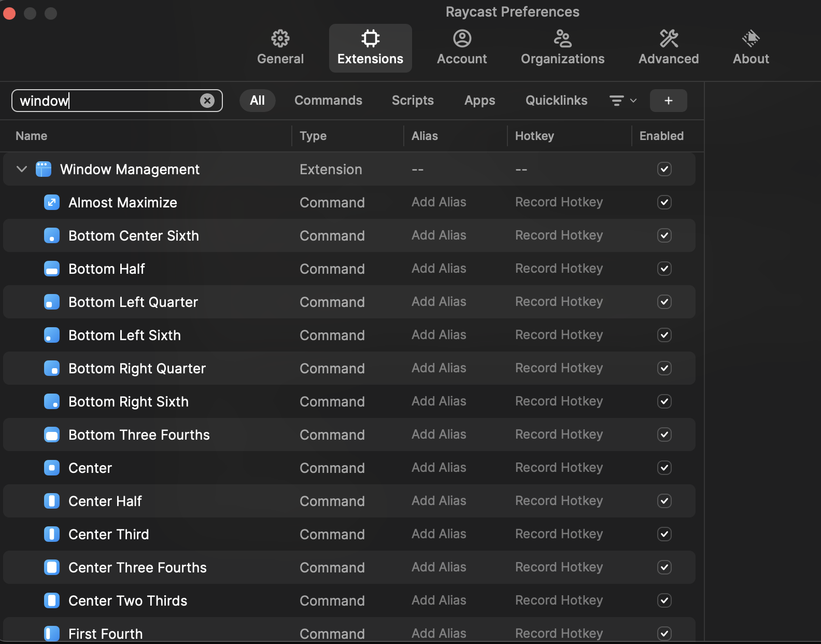Click the Bottom Left Quarter icon
The height and width of the screenshot is (644, 821).
click(x=52, y=302)
